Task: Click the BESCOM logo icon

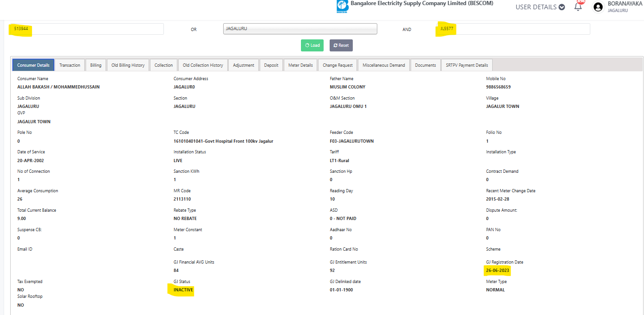Action: click(343, 6)
